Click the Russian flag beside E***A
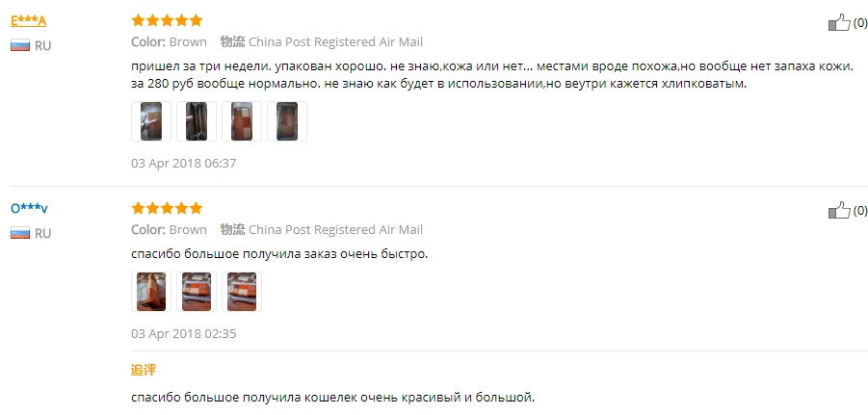The image size is (868, 415). (20, 45)
